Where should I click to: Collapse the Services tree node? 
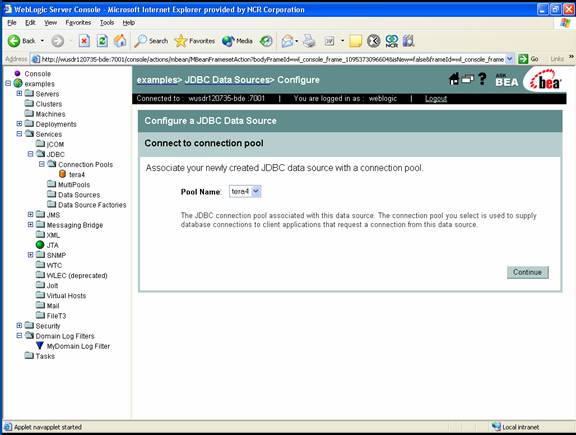(19, 134)
